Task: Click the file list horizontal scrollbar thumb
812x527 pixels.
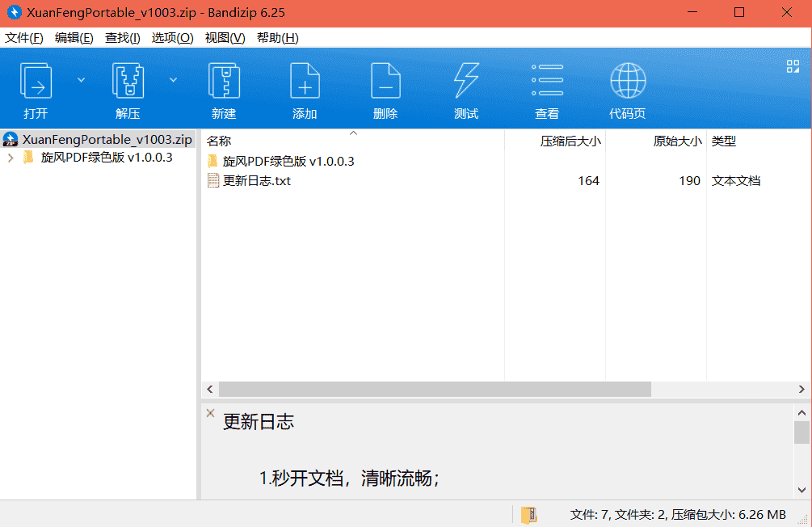Action: pos(435,389)
